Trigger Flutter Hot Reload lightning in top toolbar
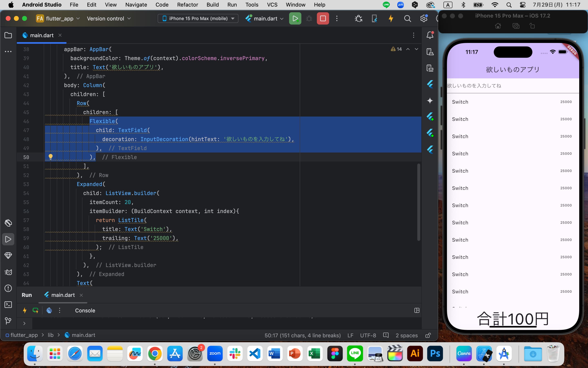The image size is (588, 368). click(391, 18)
